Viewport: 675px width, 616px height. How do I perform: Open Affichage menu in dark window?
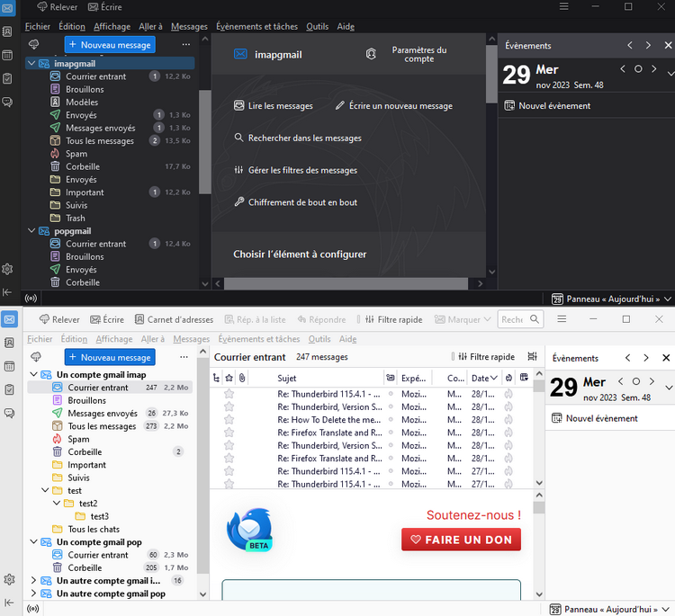point(112,26)
